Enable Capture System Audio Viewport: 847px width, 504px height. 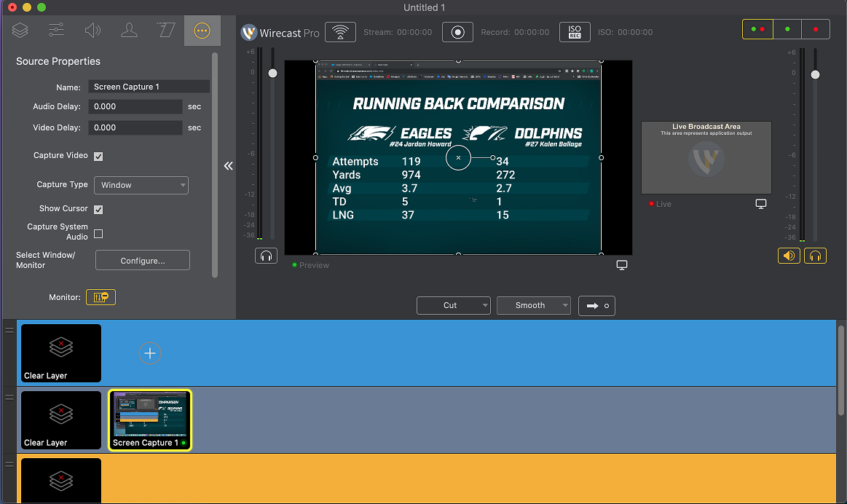pos(98,234)
